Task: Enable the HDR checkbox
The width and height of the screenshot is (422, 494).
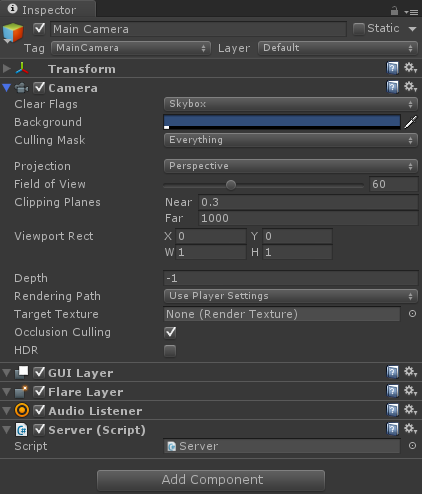Action: pyautogui.click(x=170, y=351)
